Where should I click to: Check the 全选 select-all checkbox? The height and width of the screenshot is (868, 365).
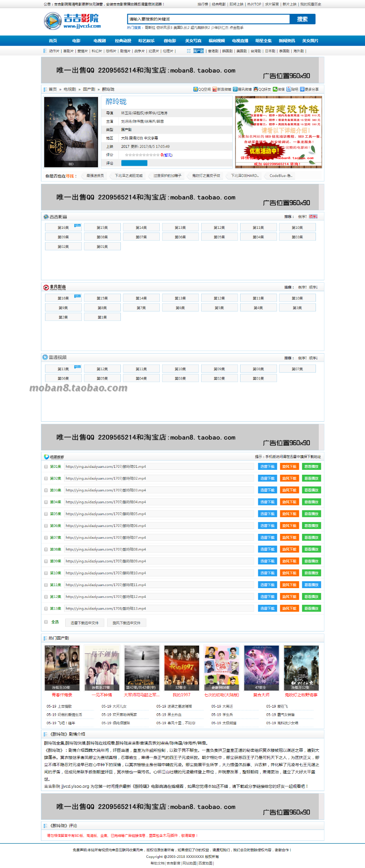(46, 622)
